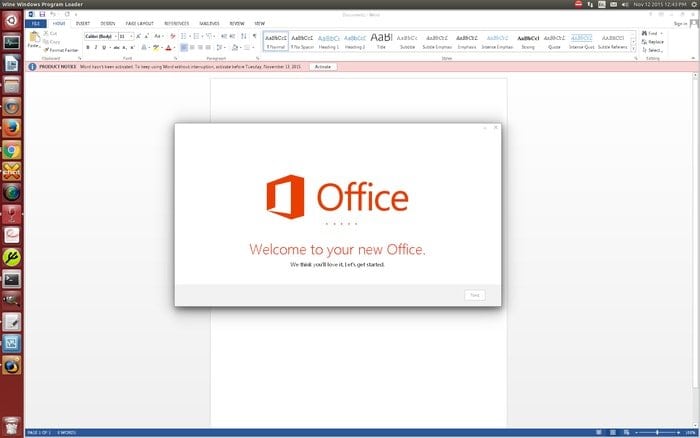
Task: Click the Copy icon
Action: [x=46, y=42]
